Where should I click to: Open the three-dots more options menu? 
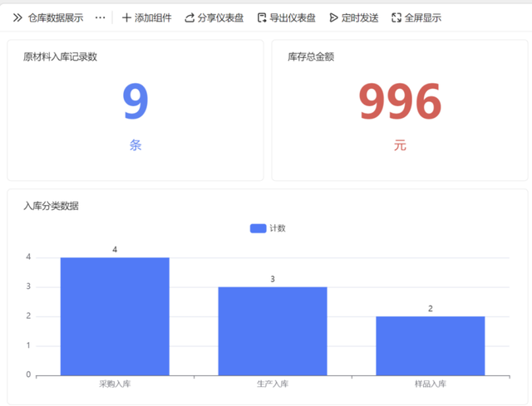(x=100, y=17)
